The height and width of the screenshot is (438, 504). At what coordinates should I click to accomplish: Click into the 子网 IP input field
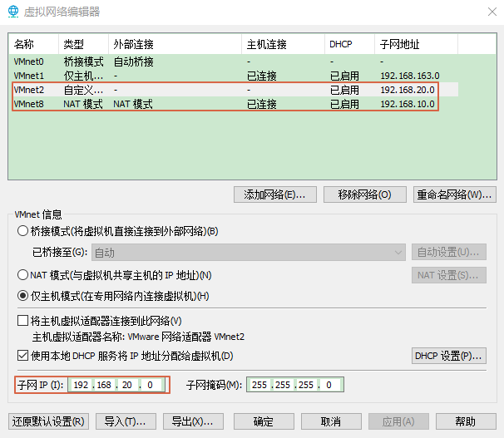coord(116,385)
